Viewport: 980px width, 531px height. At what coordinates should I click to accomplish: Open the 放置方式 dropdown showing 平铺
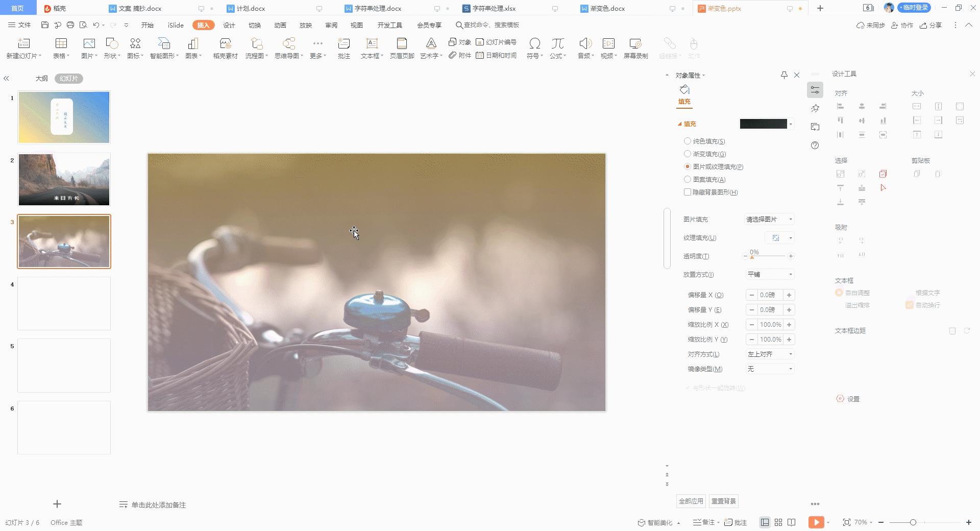(x=770, y=274)
